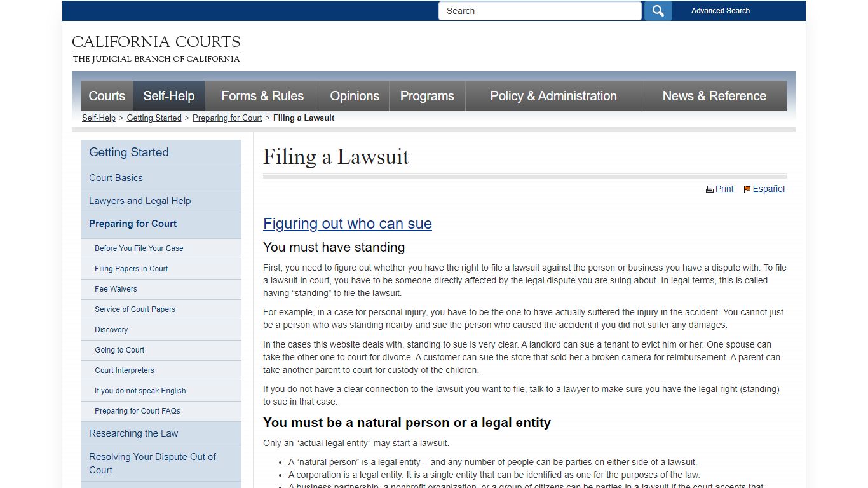Open Going to Court sidebar item
This screenshot has width=868, height=488.
point(161,350)
